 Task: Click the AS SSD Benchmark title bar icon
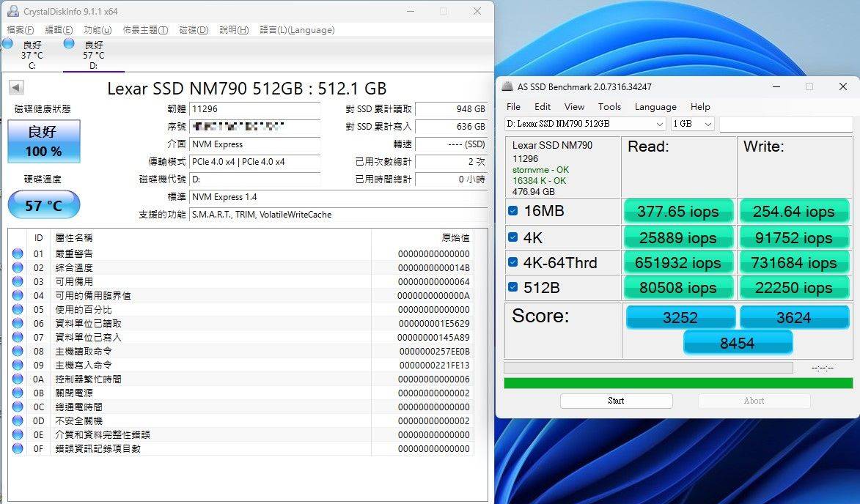[508, 86]
